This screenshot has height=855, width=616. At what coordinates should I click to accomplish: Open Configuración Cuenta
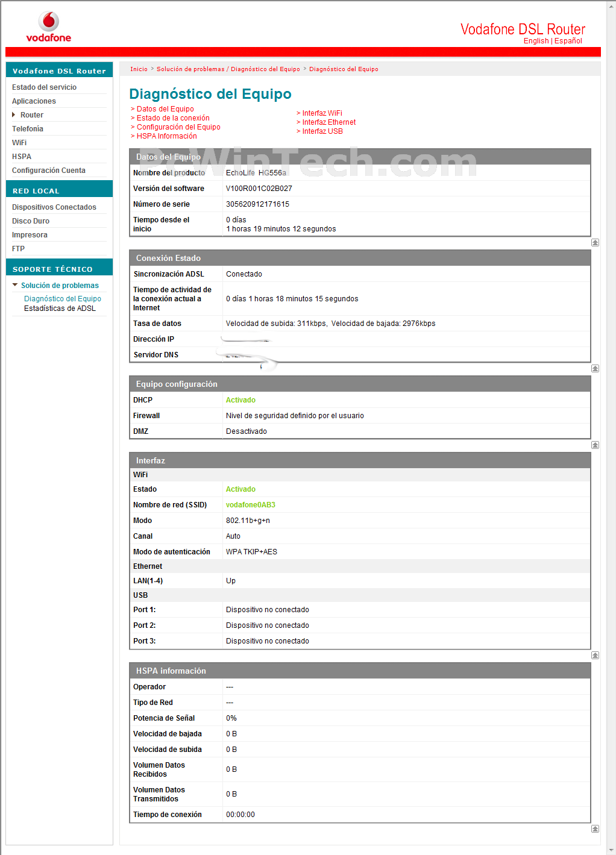click(49, 171)
